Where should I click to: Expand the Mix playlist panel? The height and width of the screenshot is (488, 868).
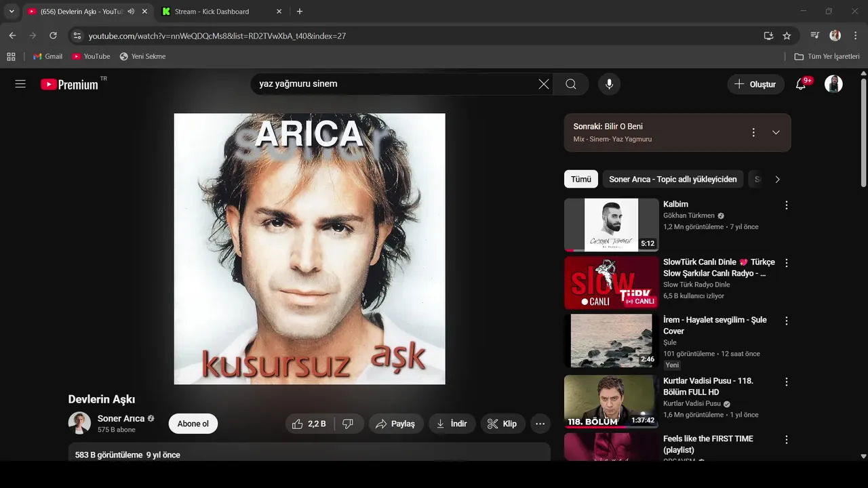coord(776,132)
